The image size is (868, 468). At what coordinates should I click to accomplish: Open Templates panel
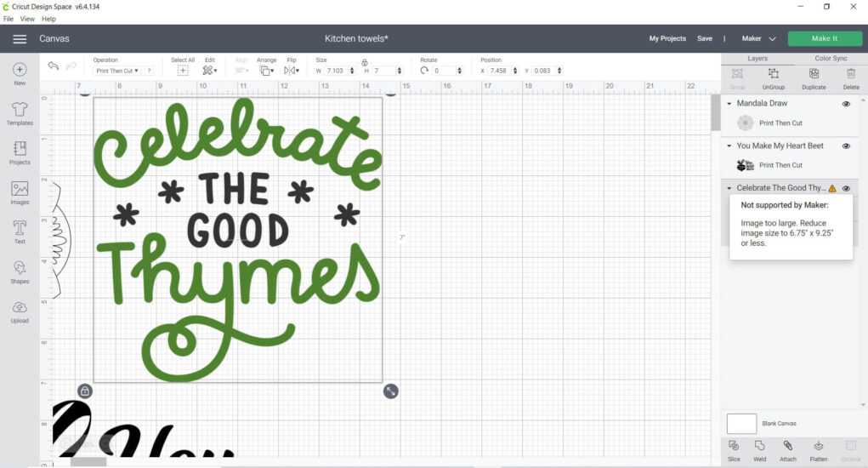20,113
